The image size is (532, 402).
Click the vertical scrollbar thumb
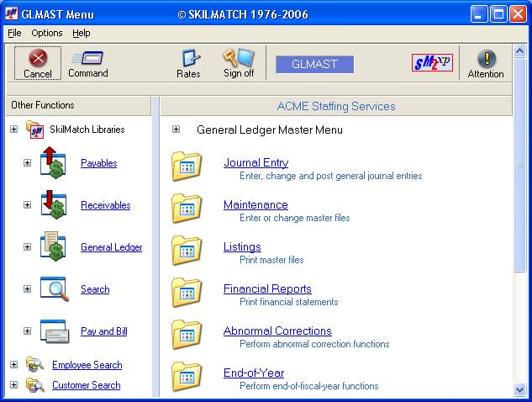519,165
